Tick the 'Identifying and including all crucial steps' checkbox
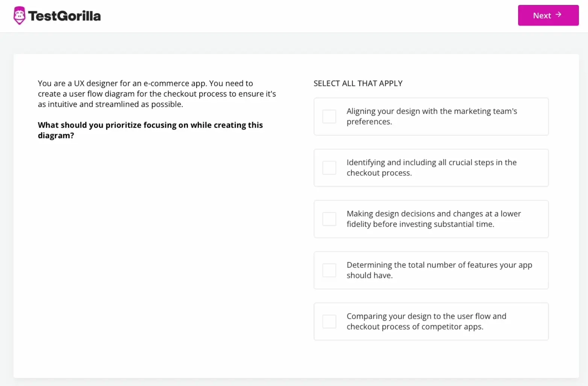The image size is (588, 386). [x=329, y=168]
